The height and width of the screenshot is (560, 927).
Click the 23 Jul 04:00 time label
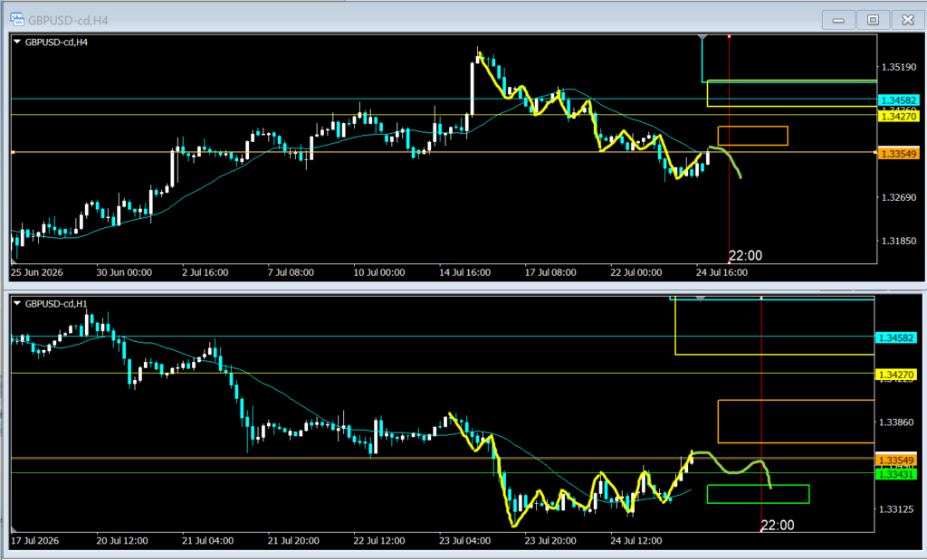point(464,540)
